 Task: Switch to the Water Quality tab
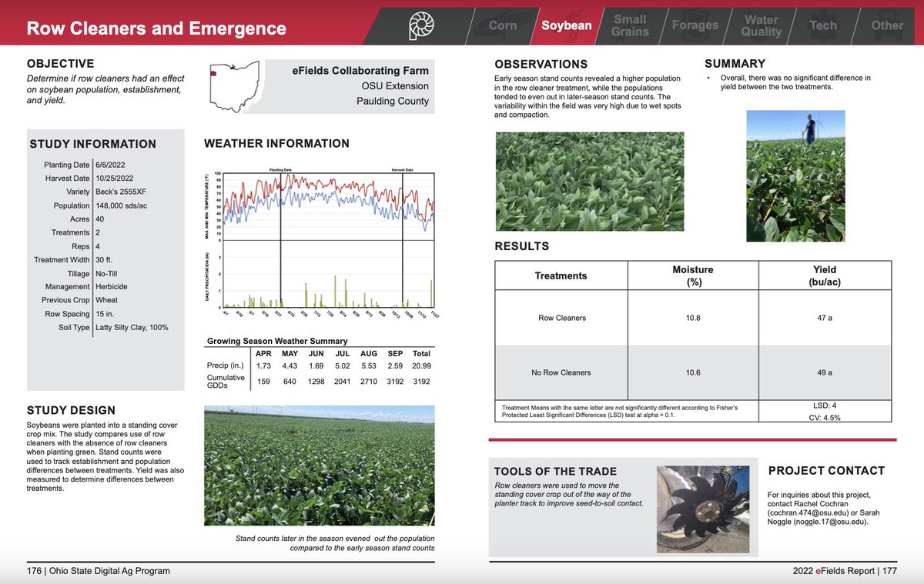(761, 25)
